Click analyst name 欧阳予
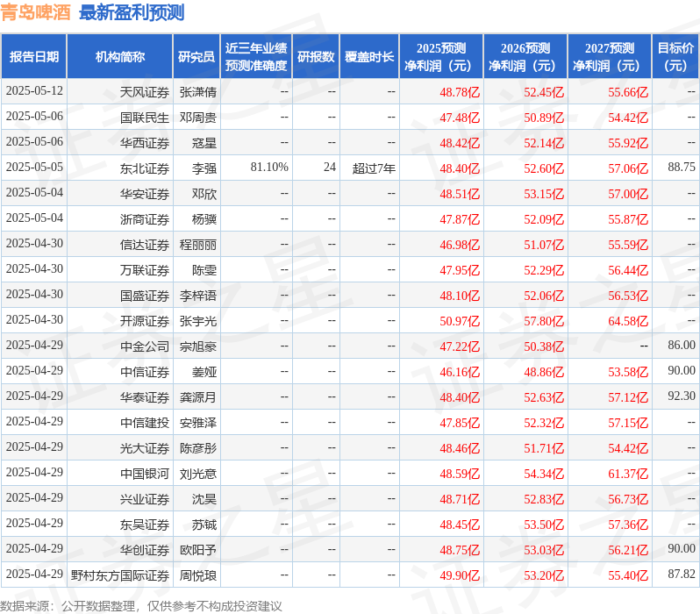The height and width of the screenshot is (614, 700). click(197, 551)
